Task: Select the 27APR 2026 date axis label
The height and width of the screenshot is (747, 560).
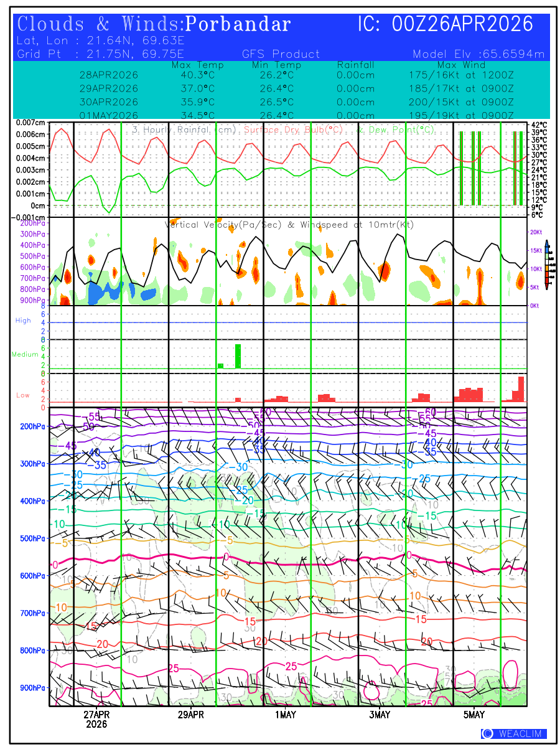Action: point(96,719)
